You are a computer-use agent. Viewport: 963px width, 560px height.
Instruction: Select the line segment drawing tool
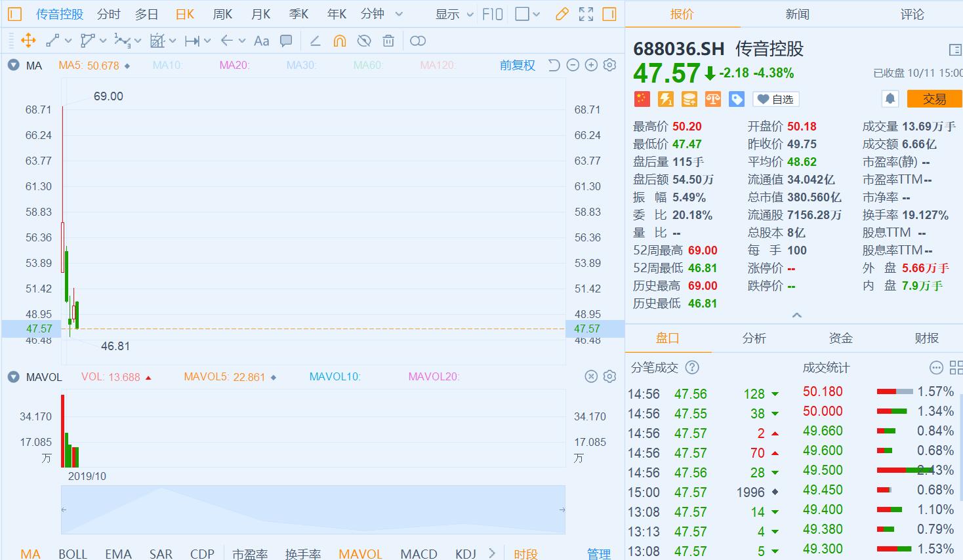53,41
